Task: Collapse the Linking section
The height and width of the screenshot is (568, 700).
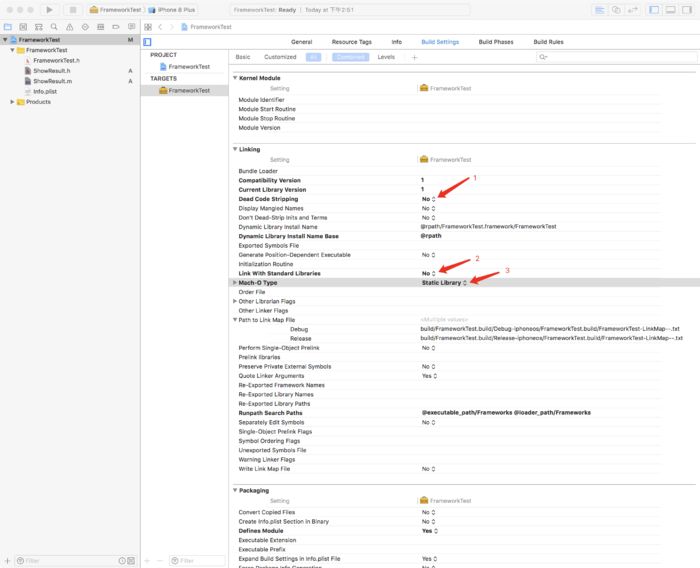Action: 235,149
